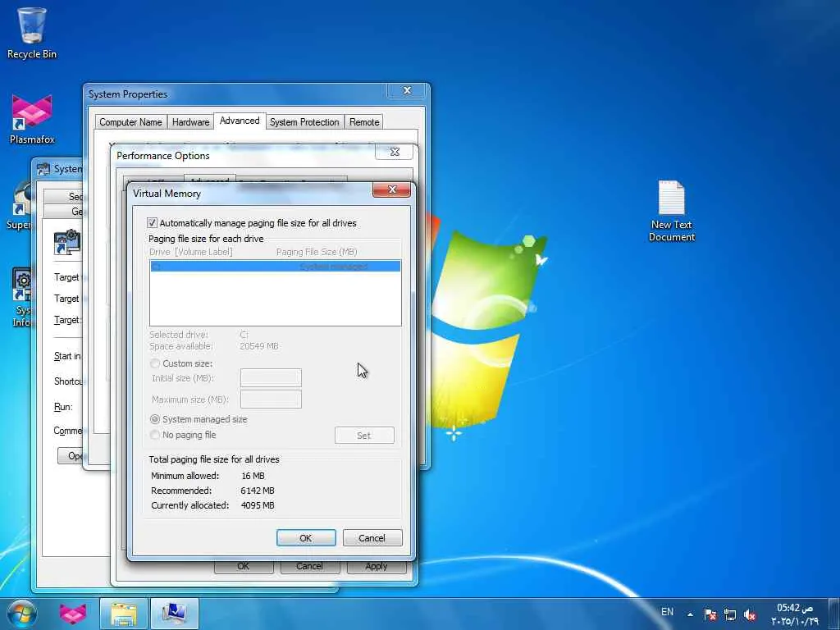
Task: Switch to the Remote tab
Action: click(364, 122)
